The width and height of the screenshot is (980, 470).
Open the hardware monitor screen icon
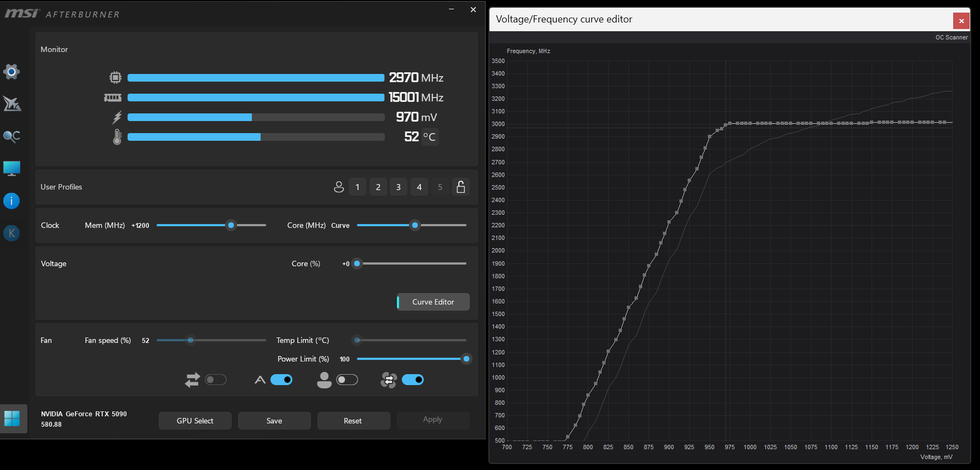tap(11, 168)
